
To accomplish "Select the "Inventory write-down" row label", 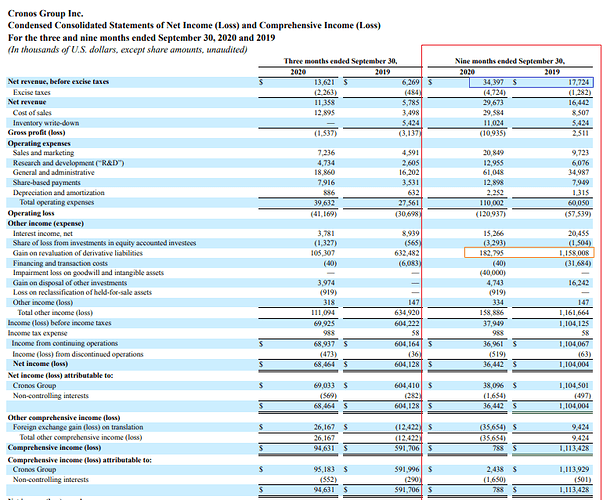I will (46, 123).
